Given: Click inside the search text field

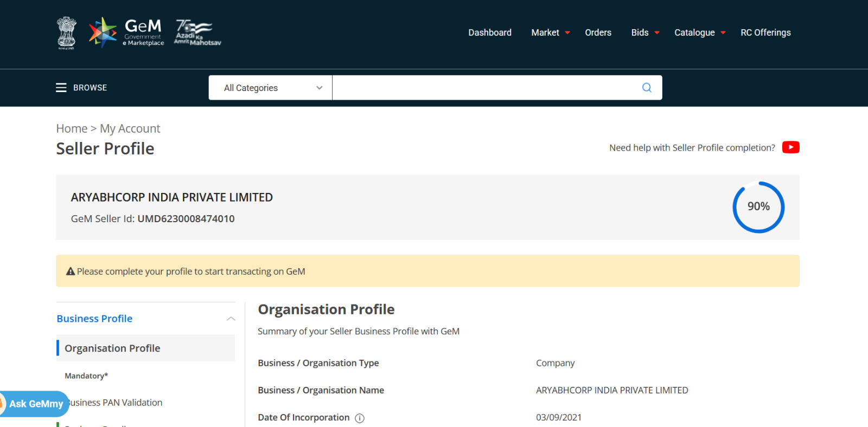Looking at the screenshot, I should pos(487,88).
